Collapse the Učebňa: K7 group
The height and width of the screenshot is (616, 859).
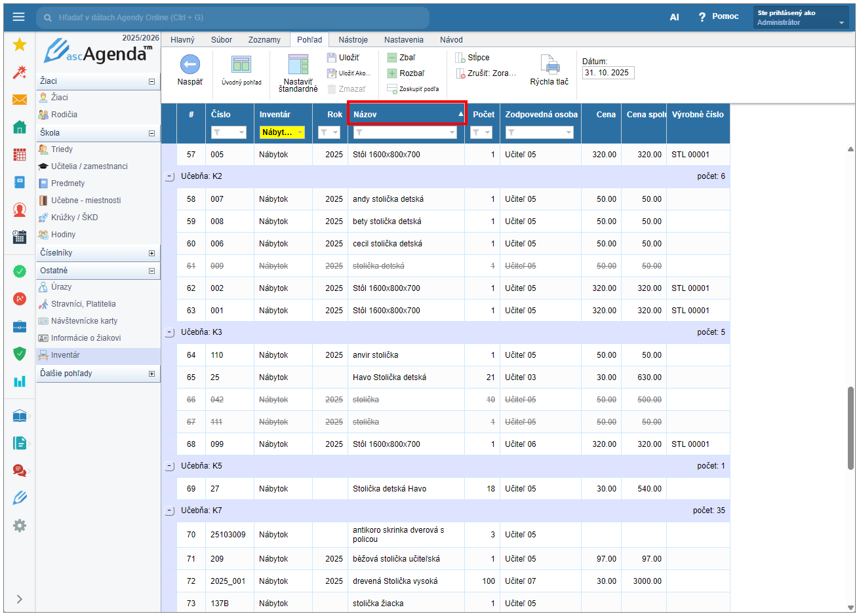pyautogui.click(x=170, y=510)
